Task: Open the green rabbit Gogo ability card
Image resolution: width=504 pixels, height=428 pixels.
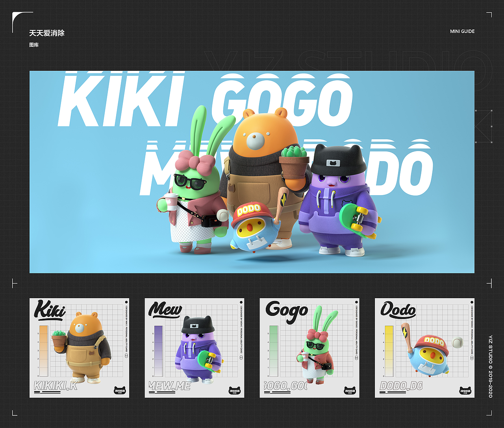Action: pyautogui.click(x=309, y=348)
